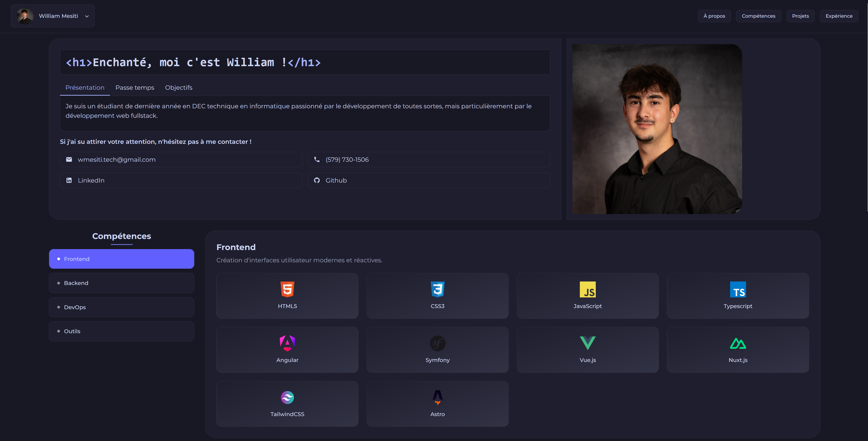868x441 pixels.
Task: Click the Angular logo icon
Action: pos(287,343)
